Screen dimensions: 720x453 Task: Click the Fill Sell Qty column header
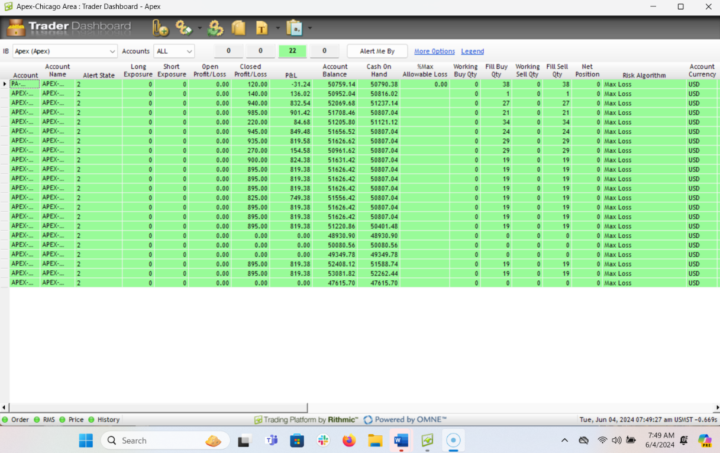[557, 70]
